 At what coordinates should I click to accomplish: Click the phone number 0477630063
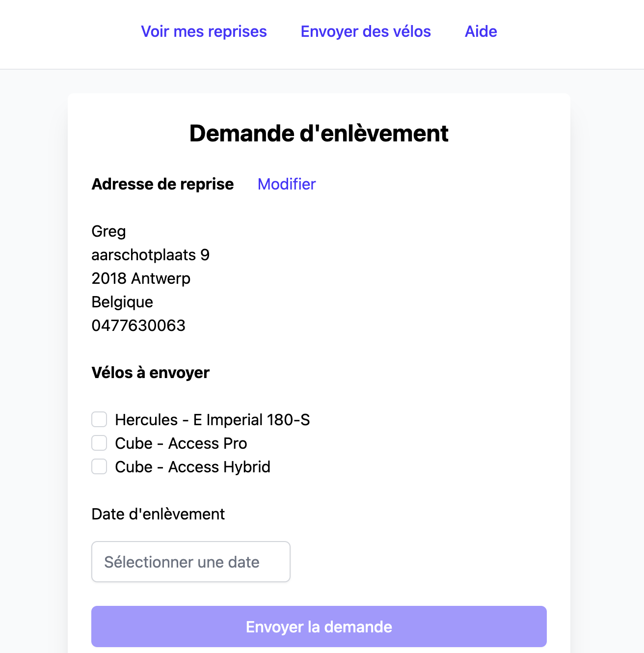[x=138, y=326]
